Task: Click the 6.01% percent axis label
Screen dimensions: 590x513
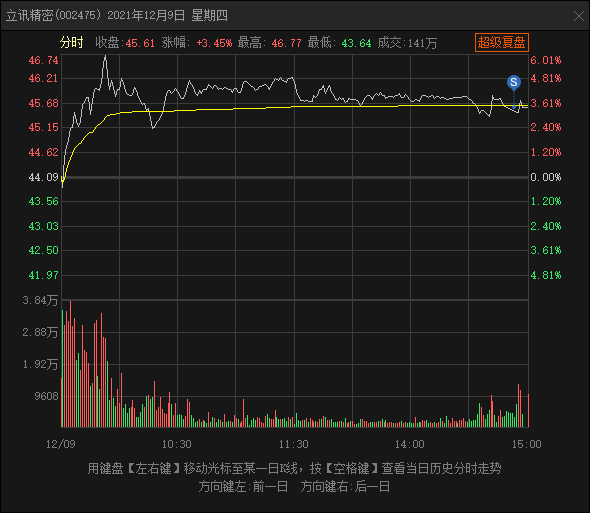Action: click(x=546, y=60)
